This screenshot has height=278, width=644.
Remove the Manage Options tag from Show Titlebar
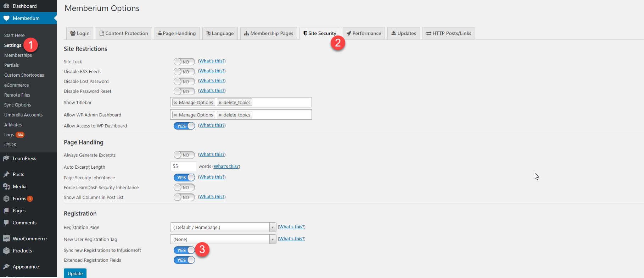(x=175, y=103)
